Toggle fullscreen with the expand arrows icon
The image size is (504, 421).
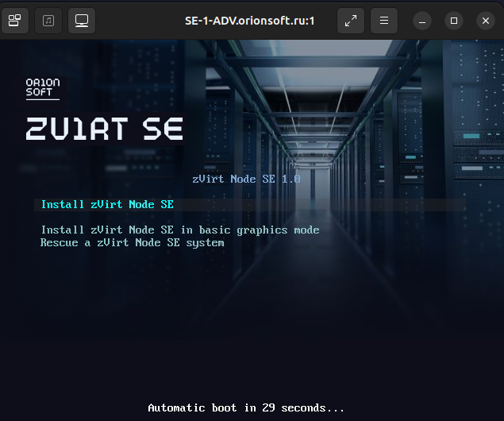pos(351,21)
